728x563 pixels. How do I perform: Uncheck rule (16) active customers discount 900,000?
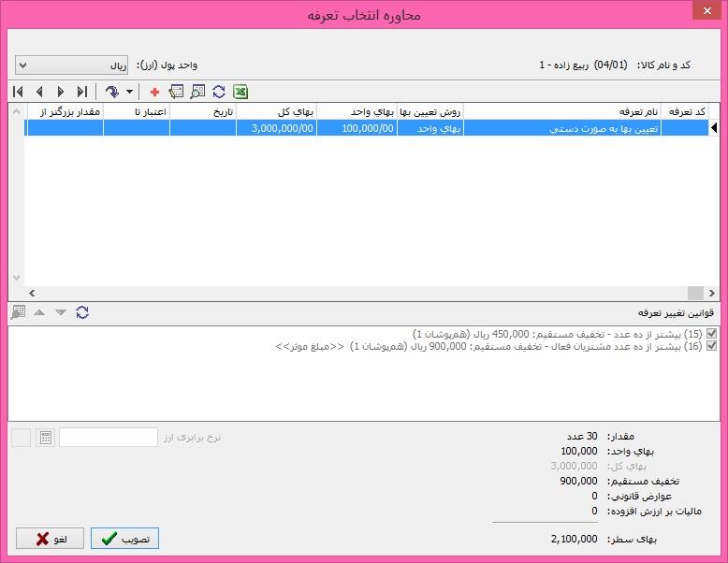tap(712, 346)
